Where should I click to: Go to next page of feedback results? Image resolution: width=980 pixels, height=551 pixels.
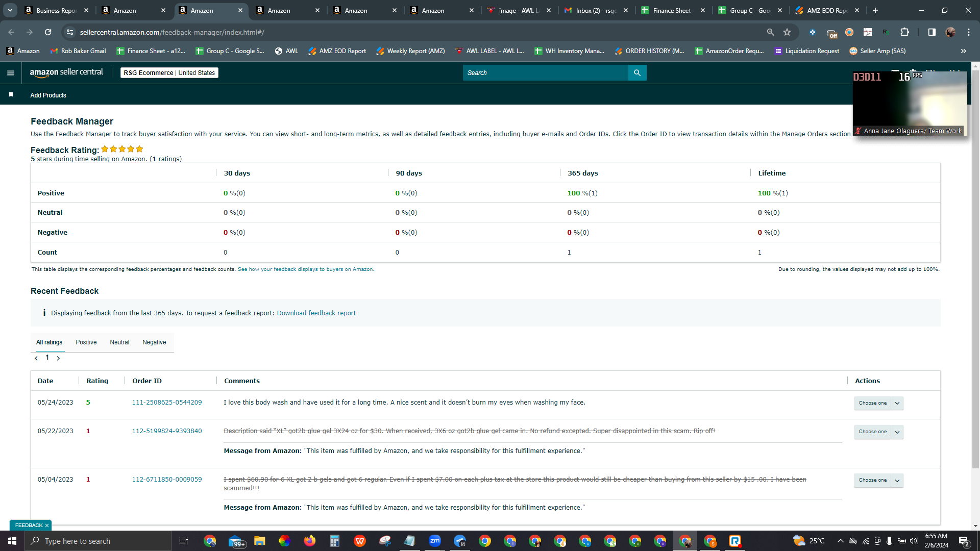pyautogui.click(x=58, y=358)
